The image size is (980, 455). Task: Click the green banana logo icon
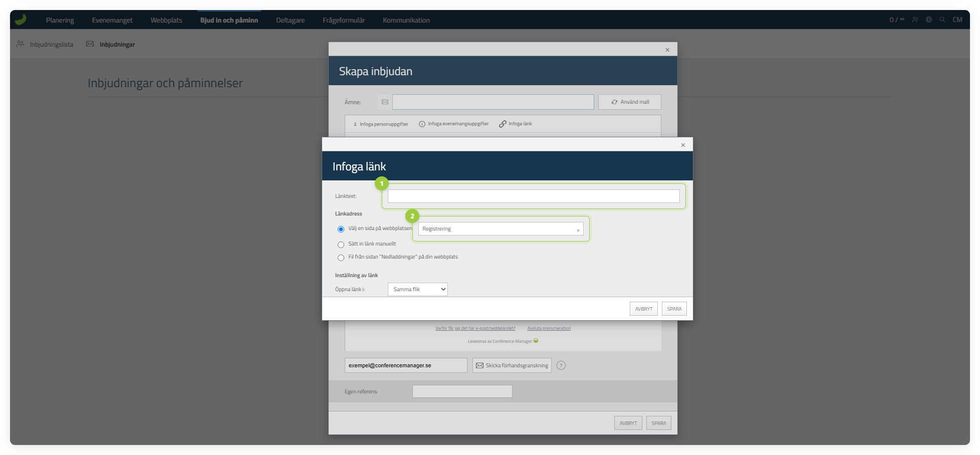pos(21,20)
